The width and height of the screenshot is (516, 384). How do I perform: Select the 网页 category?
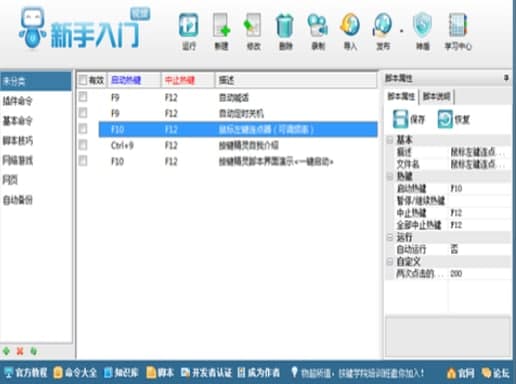click(36, 180)
